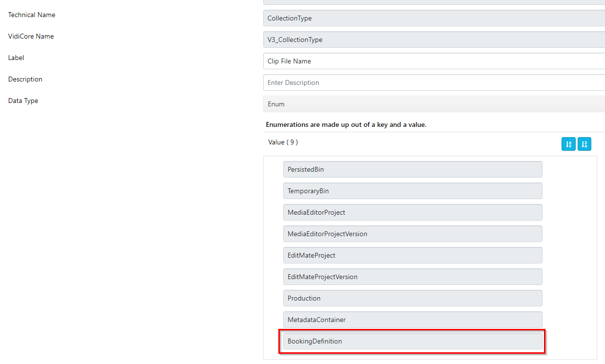This screenshot has height=364, width=605.
Task: Sort enumeration values A to Z
Action: (568, 144)
